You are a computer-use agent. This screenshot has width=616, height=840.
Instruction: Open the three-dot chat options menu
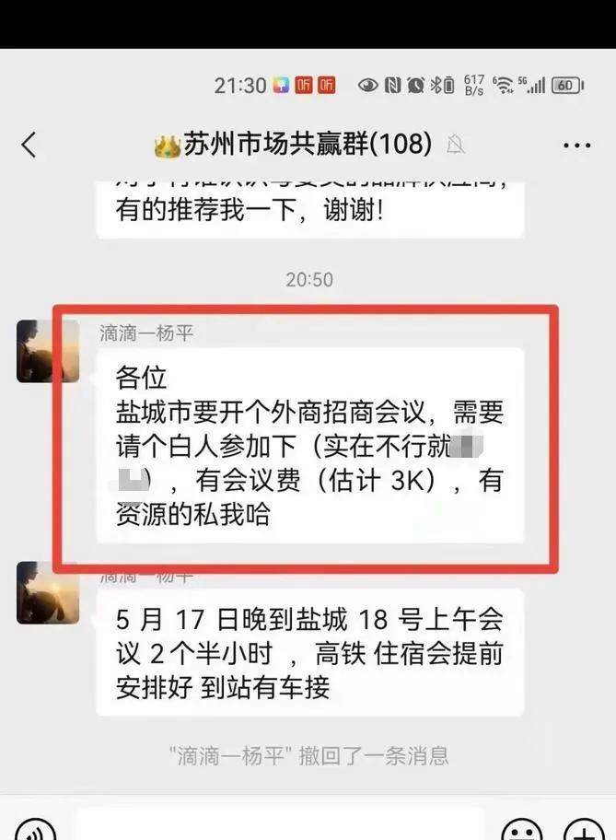click(x=577, y=146)
